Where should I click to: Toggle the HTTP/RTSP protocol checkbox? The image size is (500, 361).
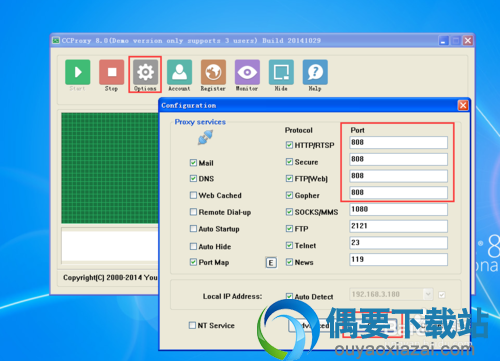[x=289, y=145]
